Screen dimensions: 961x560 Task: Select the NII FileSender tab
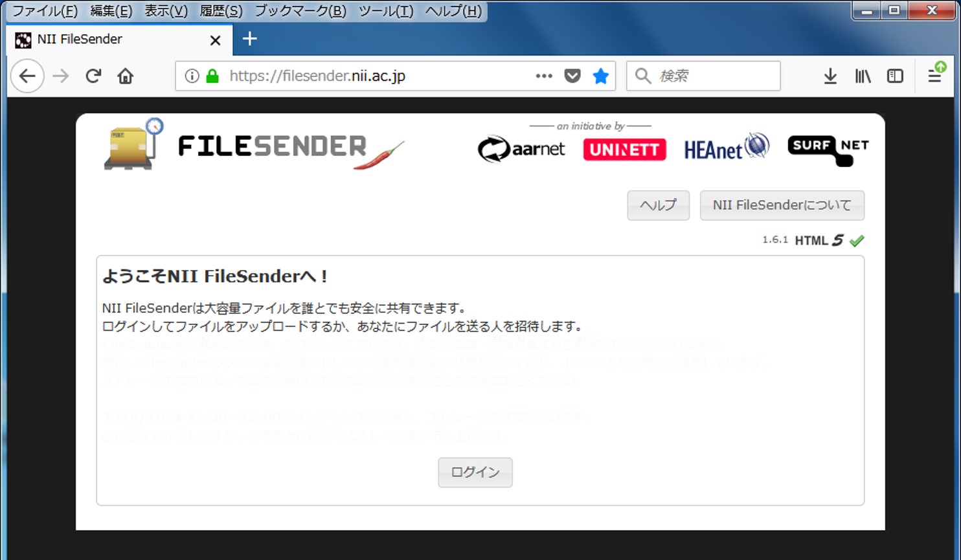coord(119,40)
